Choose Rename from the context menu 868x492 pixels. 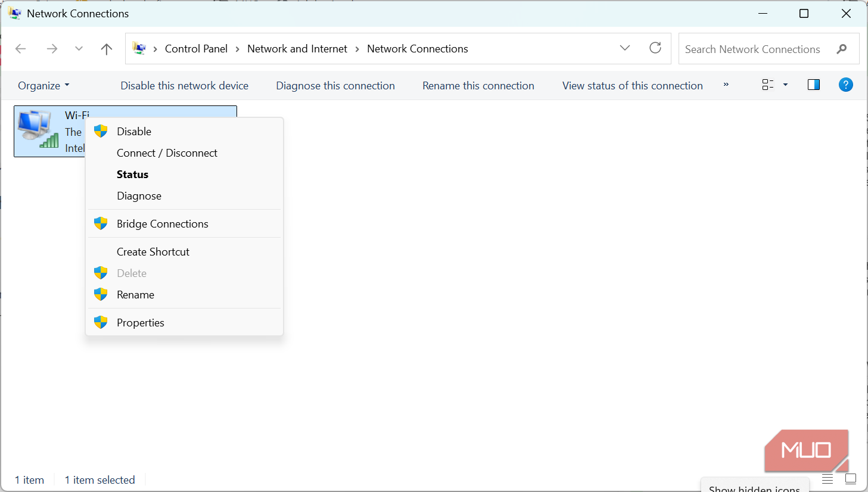click(185, 294)
